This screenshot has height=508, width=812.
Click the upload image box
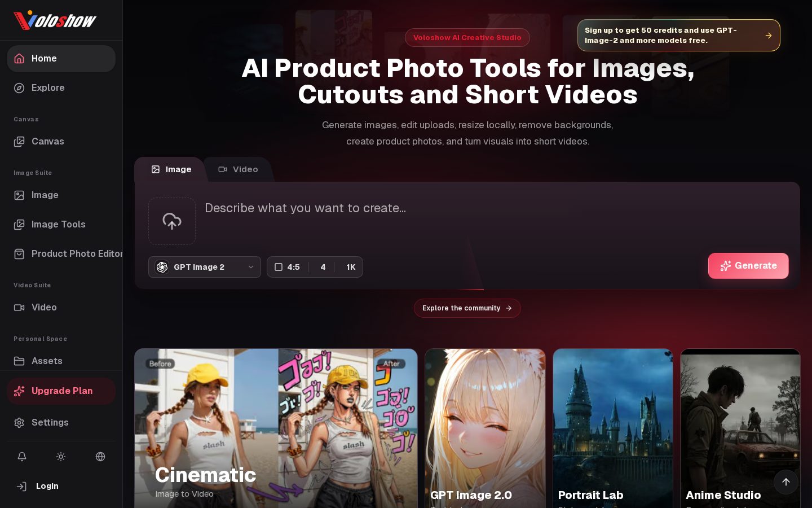[172, 221]
